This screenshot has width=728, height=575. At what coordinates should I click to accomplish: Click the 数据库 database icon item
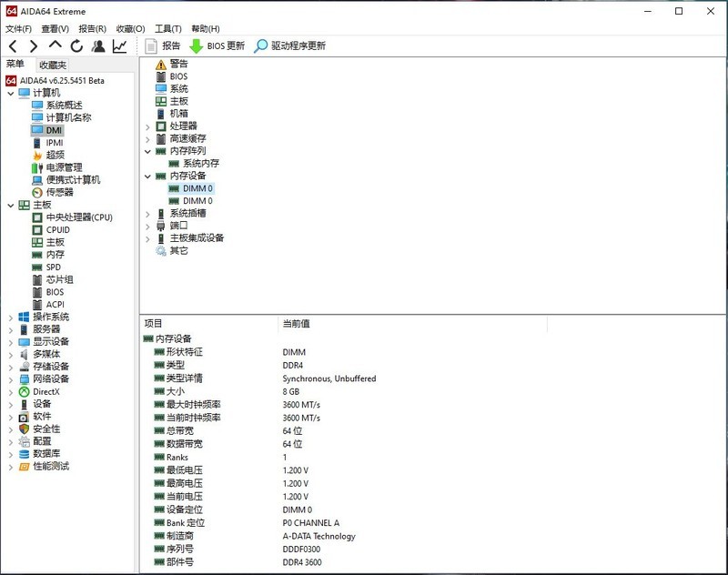tap(39, 454)
